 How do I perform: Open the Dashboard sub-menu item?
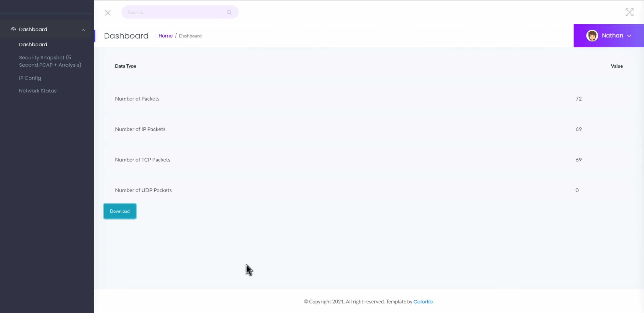(33, 44)
